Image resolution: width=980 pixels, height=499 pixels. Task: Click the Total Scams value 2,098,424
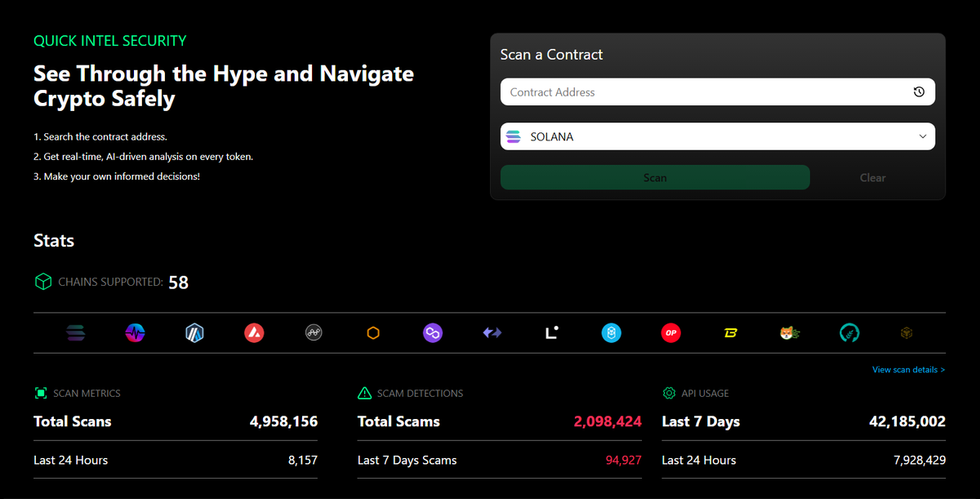click(608, 422)
